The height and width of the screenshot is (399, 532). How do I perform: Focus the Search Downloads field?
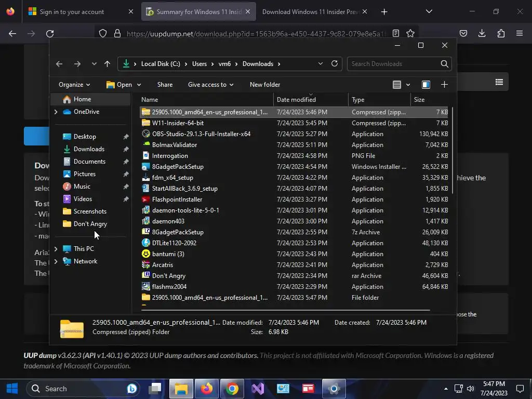(394, 64)
